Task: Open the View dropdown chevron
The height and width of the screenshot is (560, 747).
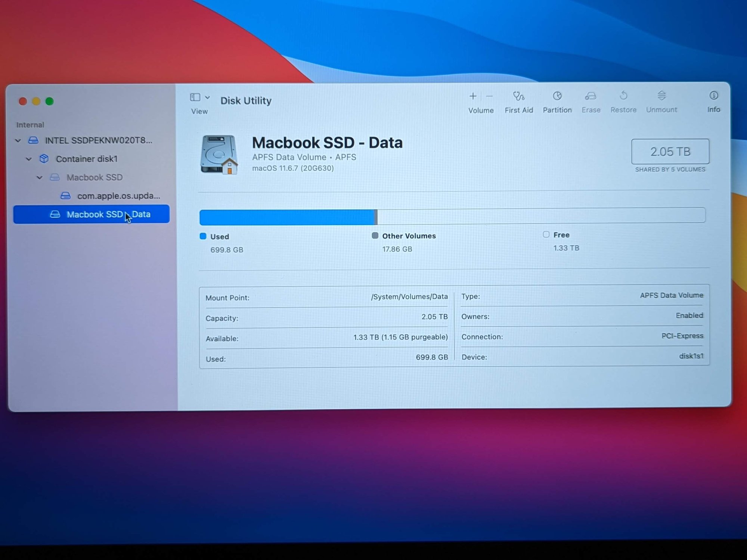Action: (208, 97)
